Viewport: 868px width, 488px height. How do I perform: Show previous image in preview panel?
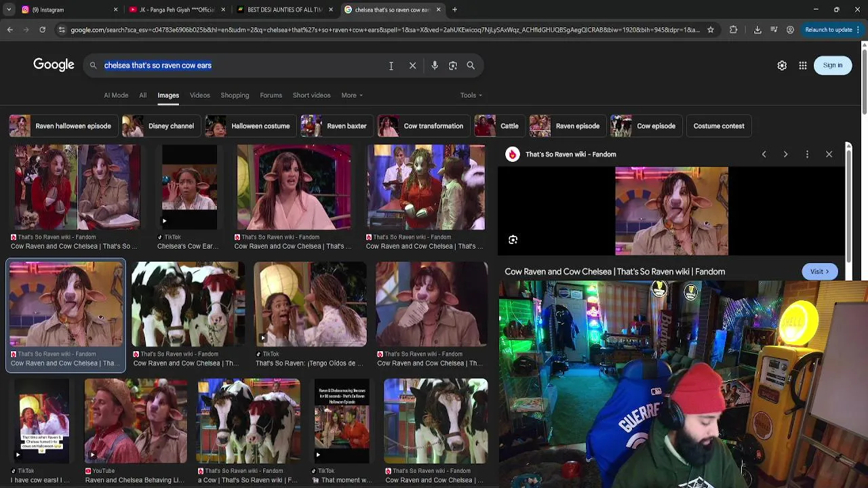click(764, 155)
